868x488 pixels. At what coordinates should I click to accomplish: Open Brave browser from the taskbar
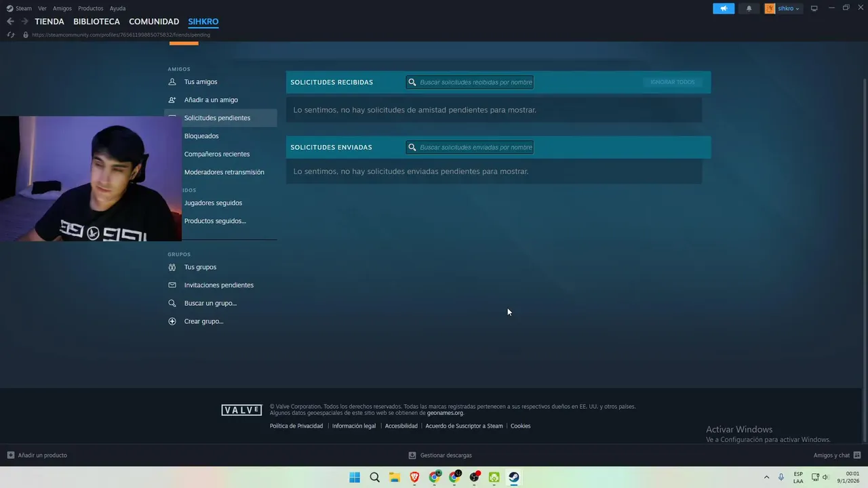point(414,477)
